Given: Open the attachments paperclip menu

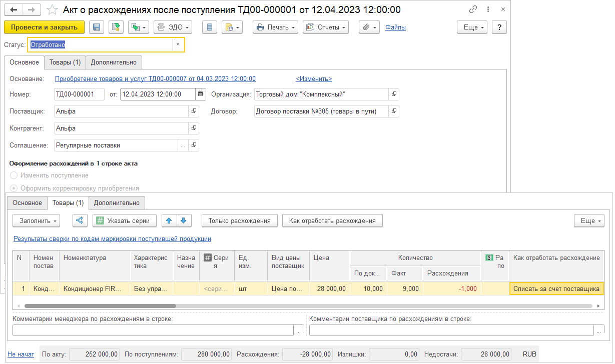Looking at the screenshot, I should (x=369, y=27).
